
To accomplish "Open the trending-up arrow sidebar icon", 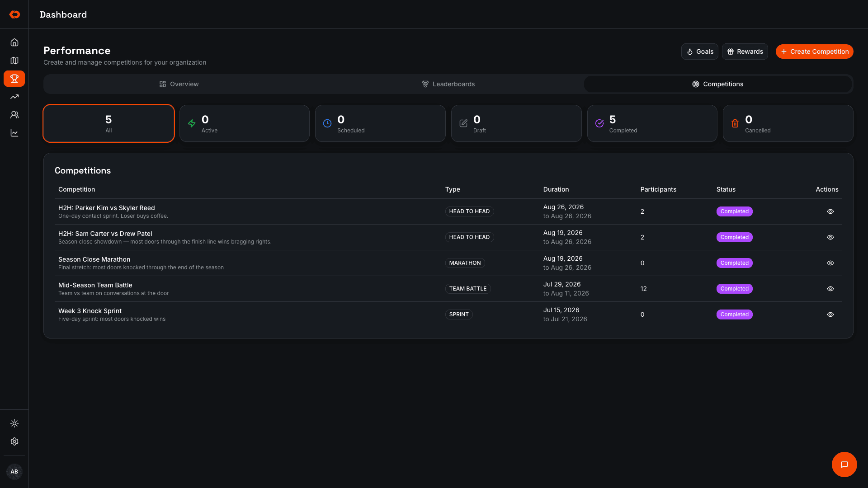I will [14, 97].
